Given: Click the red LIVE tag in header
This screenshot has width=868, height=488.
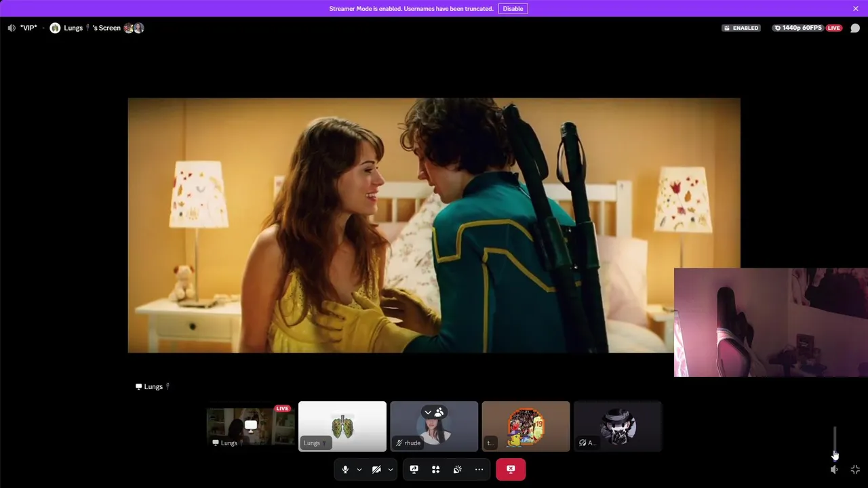Looking at the screenshot, I should [833, 28].
